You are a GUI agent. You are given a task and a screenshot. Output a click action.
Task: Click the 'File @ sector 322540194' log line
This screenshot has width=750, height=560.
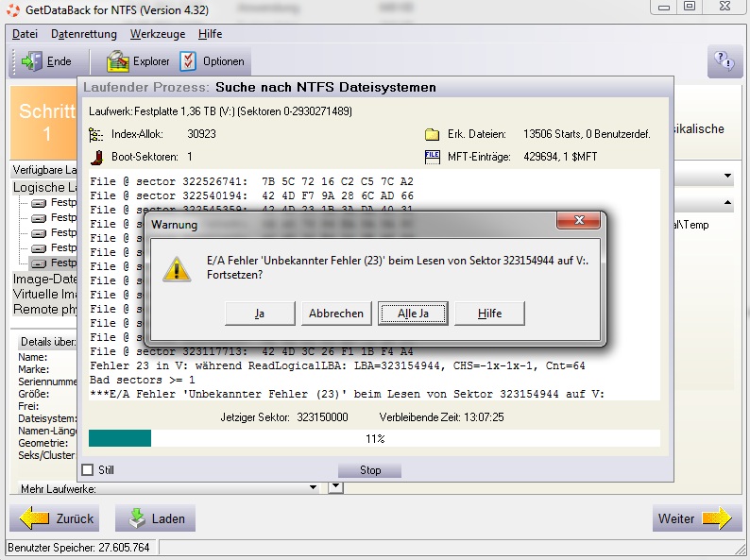251,195
